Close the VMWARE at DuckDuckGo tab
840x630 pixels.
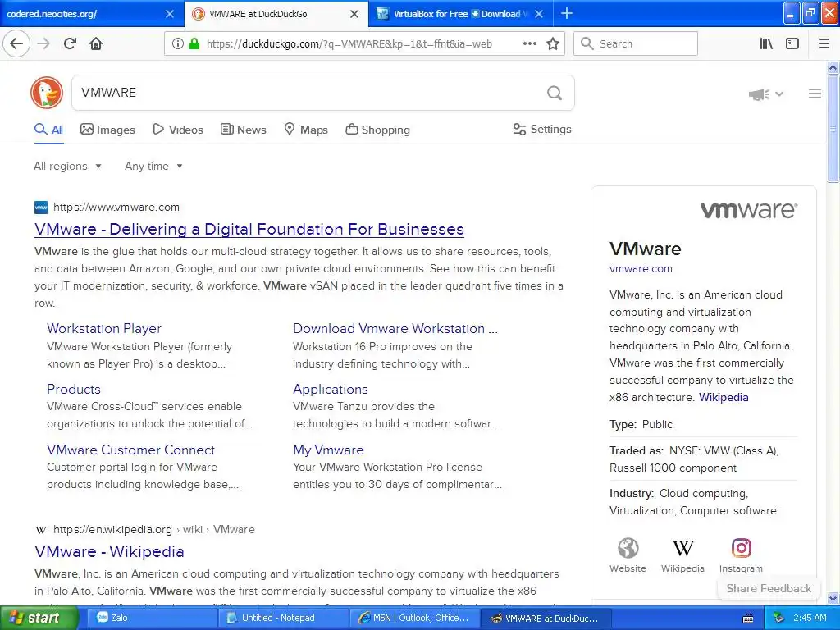point(354,14)
